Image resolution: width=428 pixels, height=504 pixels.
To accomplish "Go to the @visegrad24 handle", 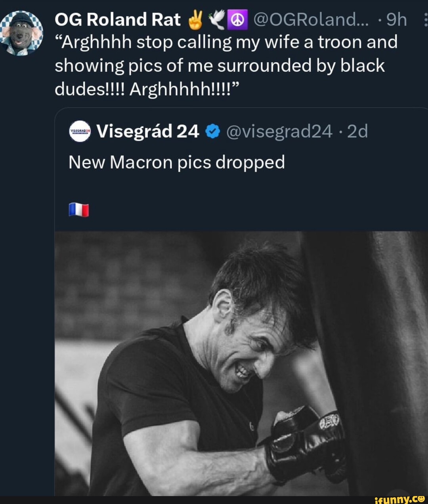I will pyautogui.click(x=279, y=131).
